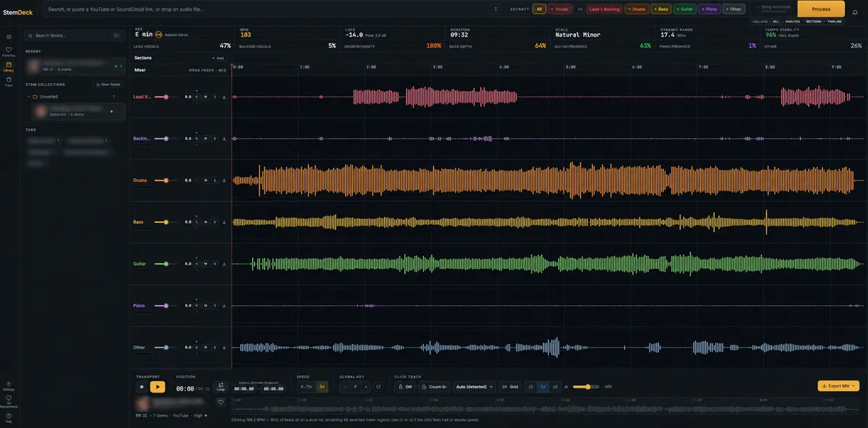This screenshot has height=428, width=868.
Task: Select the Timeline collapse option
Action: click(835, 22)
